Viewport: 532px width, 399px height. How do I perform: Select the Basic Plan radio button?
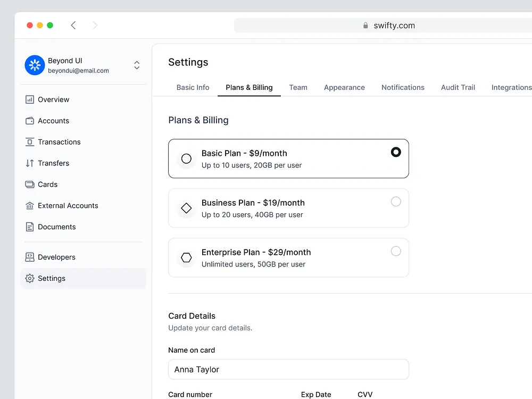(396, 152)
